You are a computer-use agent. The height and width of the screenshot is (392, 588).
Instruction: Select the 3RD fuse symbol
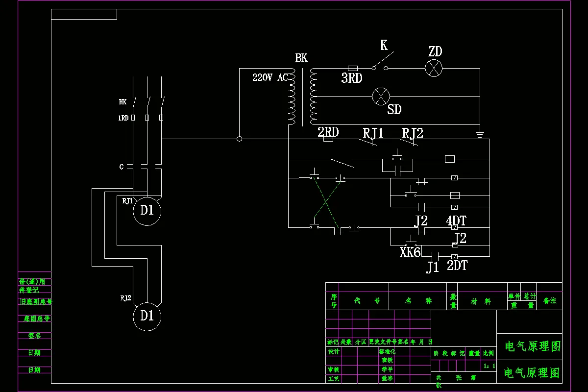click(352, 68)
